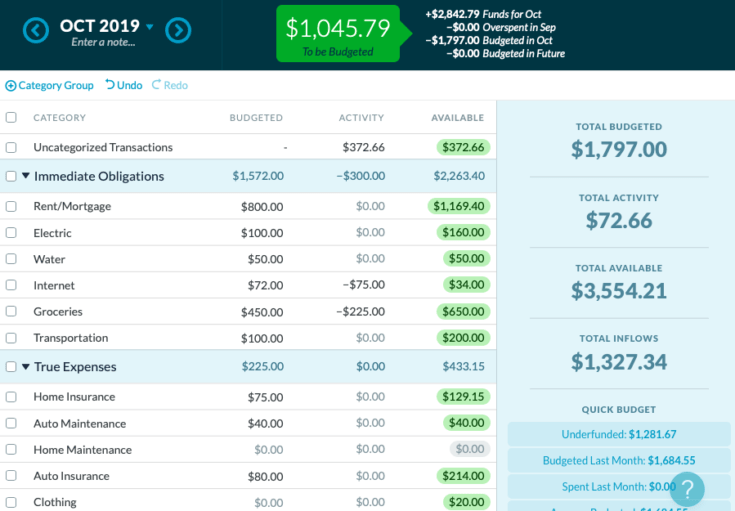Screen dimensions: 735x511
Task: Click the BUDGETED column header
Action: point(256,118)
